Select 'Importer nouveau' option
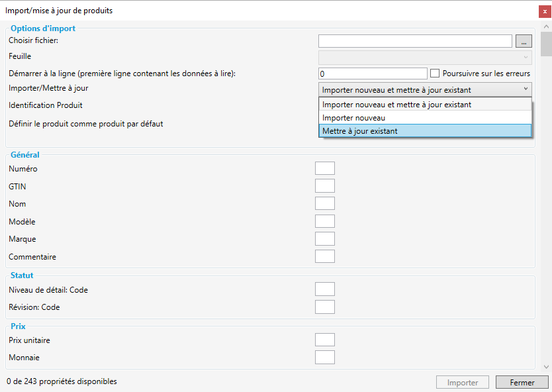 pyautogui.click(x=425, y=118)
